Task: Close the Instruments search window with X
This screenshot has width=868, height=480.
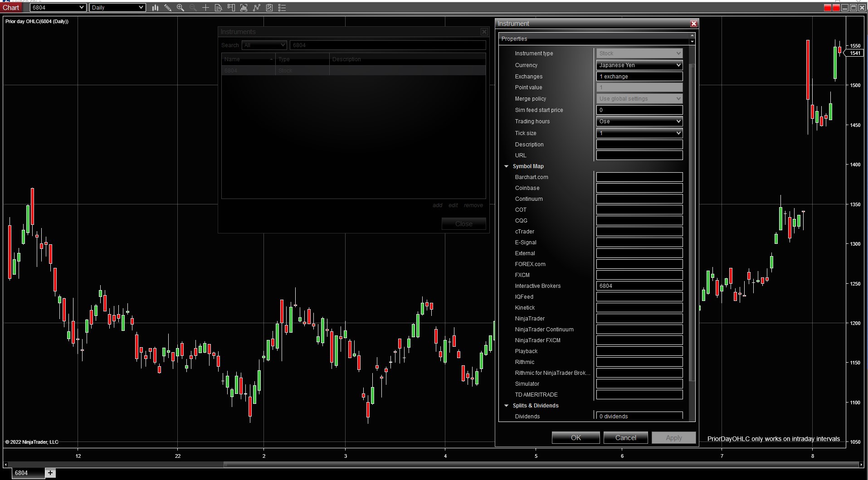Action: tap(484, 32)
